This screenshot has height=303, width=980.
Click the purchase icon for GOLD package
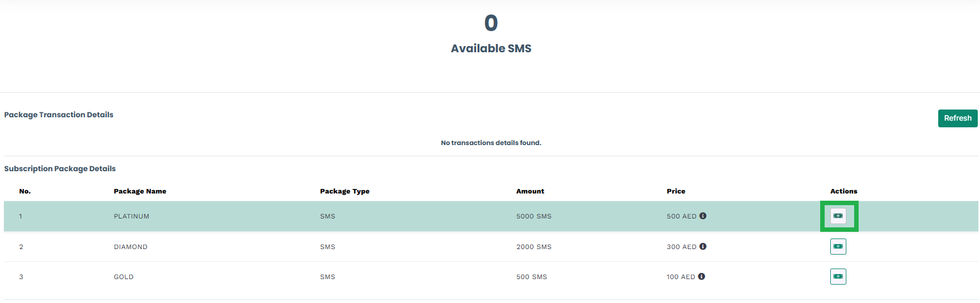coord(838,276)
